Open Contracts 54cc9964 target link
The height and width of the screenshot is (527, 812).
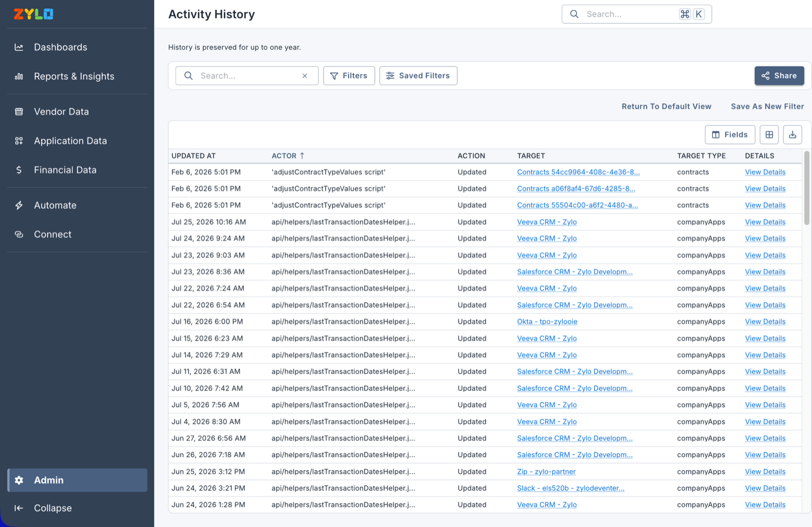(x=578, y=172)
